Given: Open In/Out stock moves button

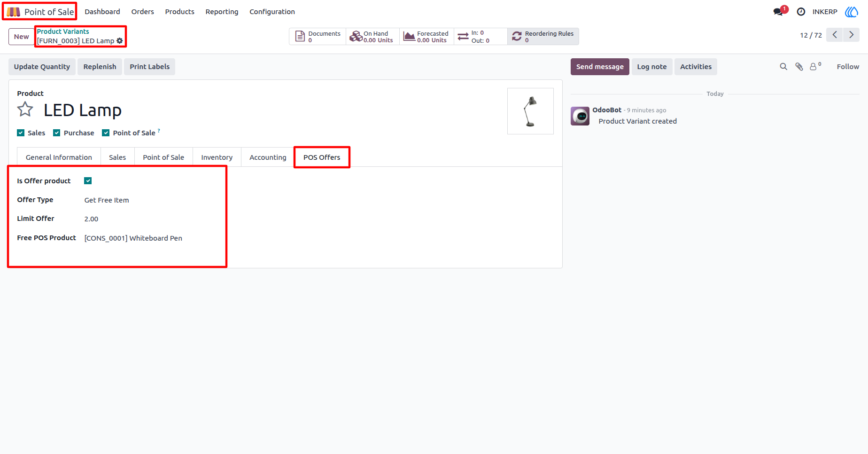Looking at the screenshot, I should [480, 37].
